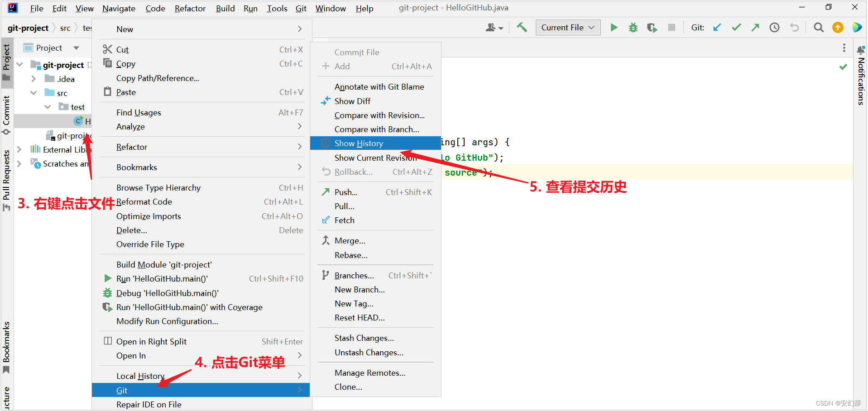
Task: Choose Show History in Git submenu
Action: (375, 143)
